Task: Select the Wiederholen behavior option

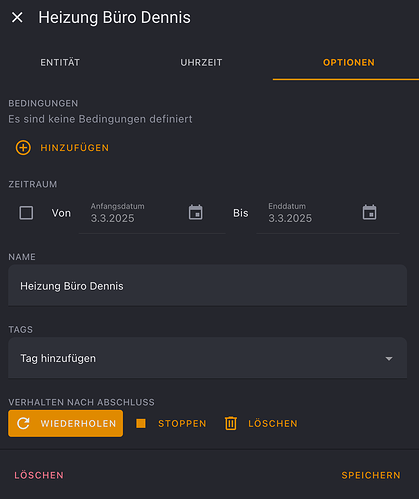Action: pos(66,423)
